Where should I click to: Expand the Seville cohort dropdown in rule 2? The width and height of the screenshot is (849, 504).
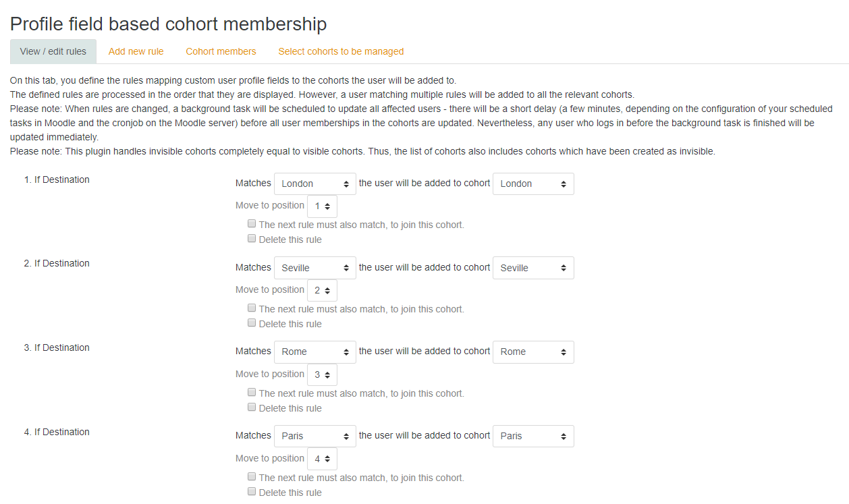coord(533,268)
